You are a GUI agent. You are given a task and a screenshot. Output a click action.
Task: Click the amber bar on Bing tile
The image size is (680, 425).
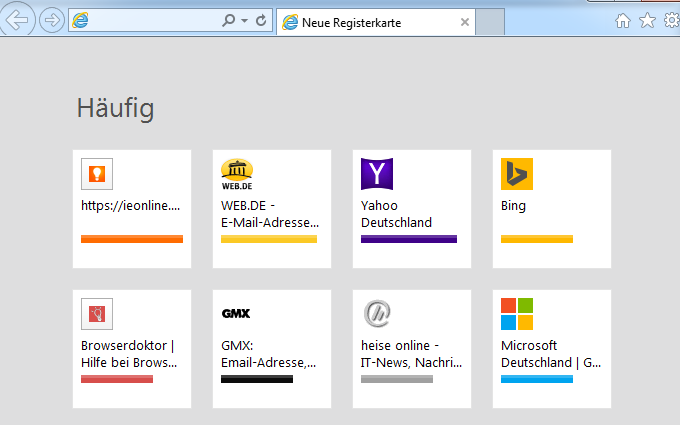[x=537, y=239]
